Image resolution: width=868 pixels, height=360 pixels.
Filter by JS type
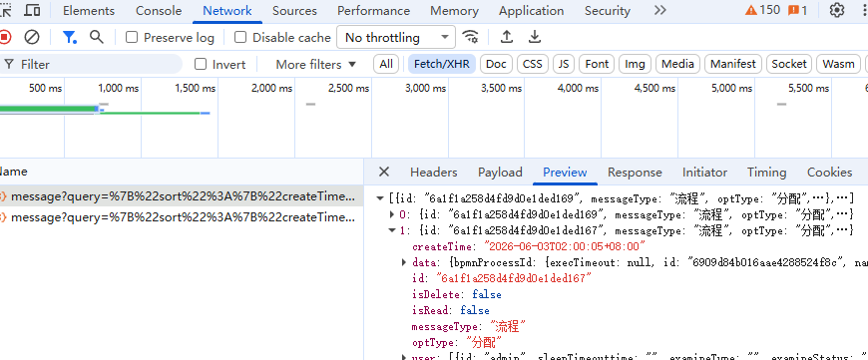[x=564, y=64]
